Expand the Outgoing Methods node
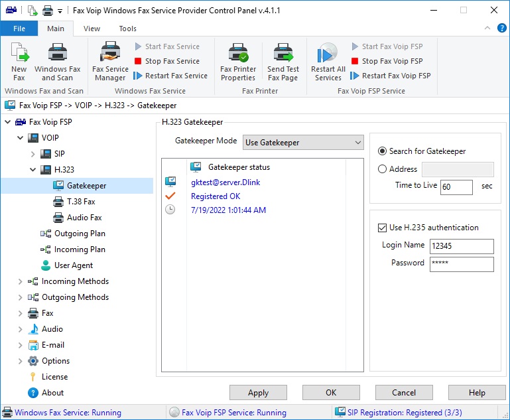The width and height of the screenshot is (510, 420). point(20,297)
